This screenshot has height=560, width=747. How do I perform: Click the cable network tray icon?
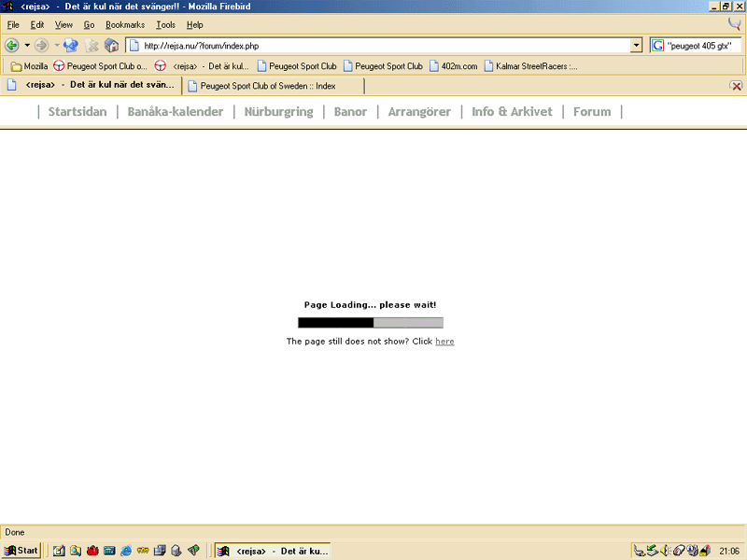(x=640, y=551)
